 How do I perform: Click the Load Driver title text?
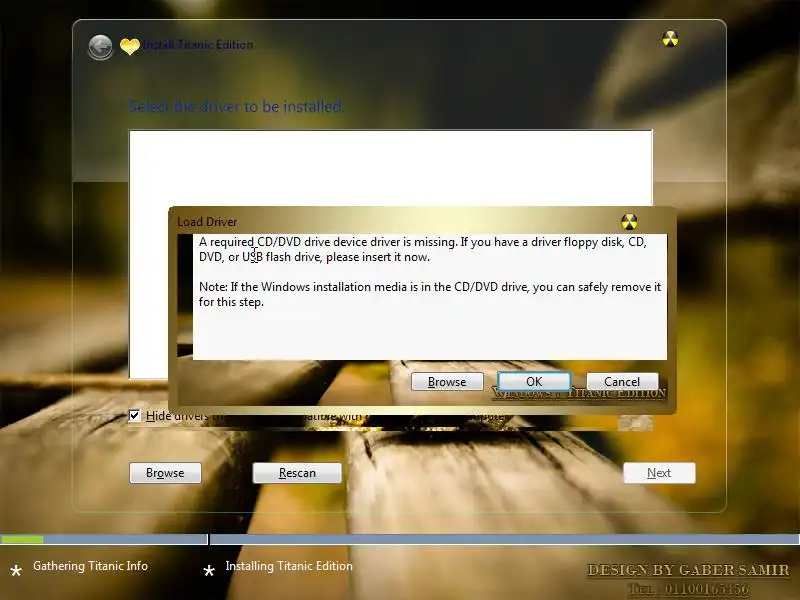click(207, 222)
